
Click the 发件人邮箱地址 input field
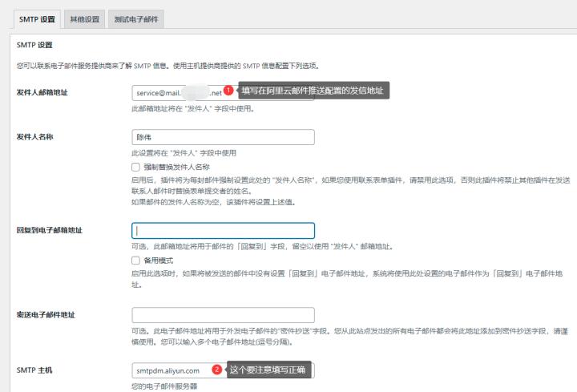pyautogui.click(x=223, y=93)
